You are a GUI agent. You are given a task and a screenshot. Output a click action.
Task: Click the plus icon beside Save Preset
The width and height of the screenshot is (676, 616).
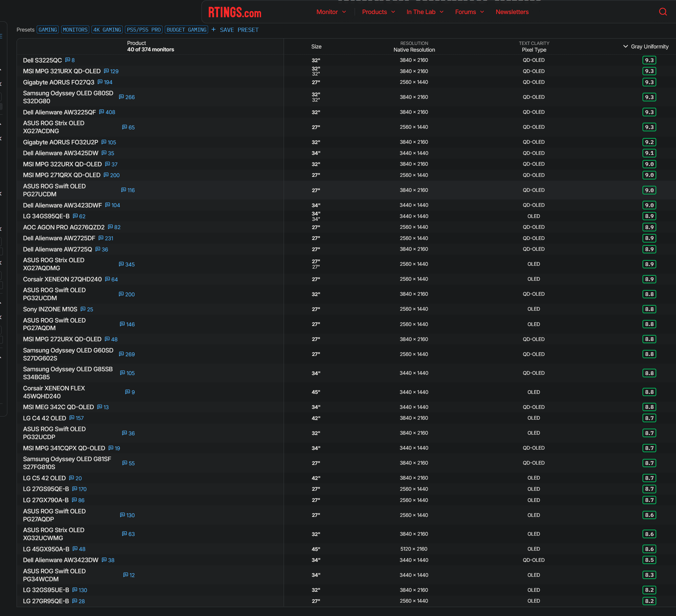tap(214, 30)
